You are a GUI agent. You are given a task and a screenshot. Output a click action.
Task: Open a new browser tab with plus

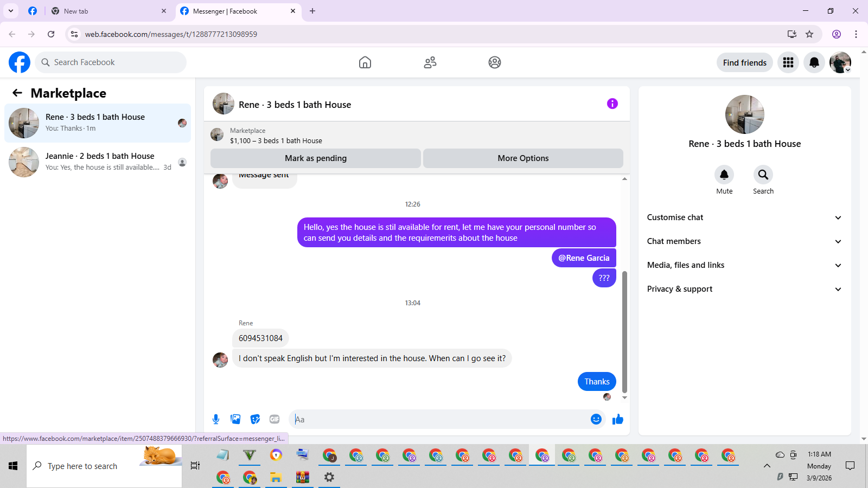pos(312,11)
